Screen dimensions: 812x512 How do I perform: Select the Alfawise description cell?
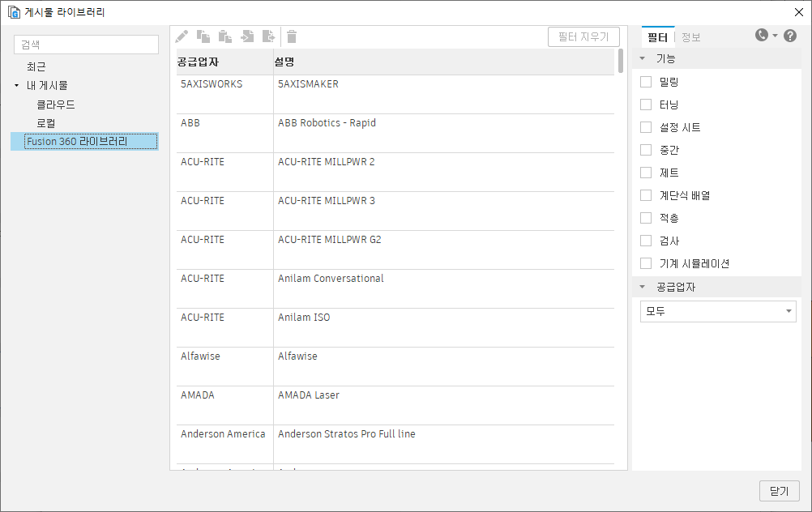[444, 366]
